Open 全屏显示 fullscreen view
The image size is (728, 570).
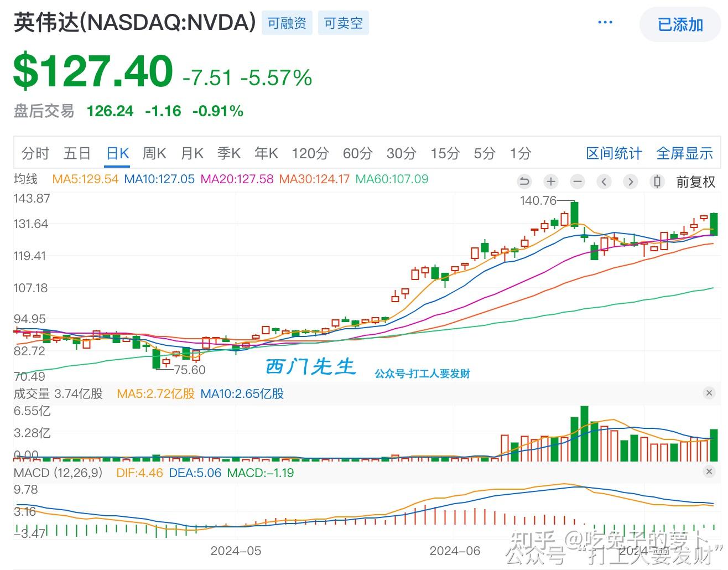pos(685,153)
